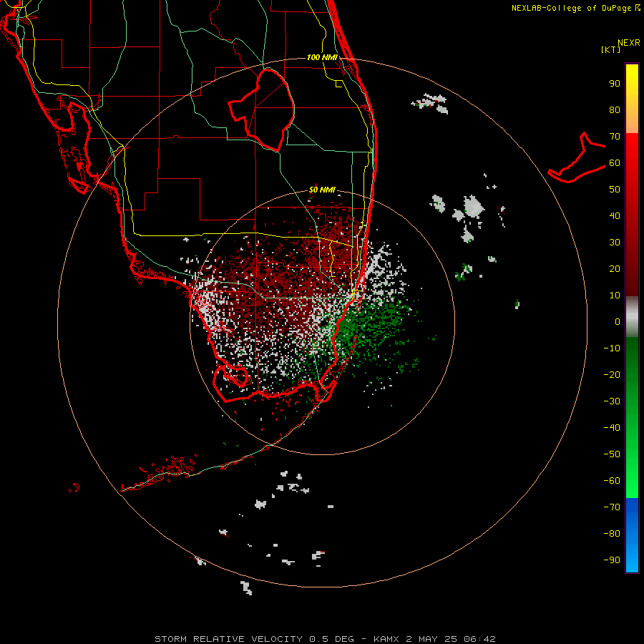Image resolution: width=644 pixels, height=644 pixels.
Task: Click the -30 value on the velocity scale
Action: click(x=612, y=401)
